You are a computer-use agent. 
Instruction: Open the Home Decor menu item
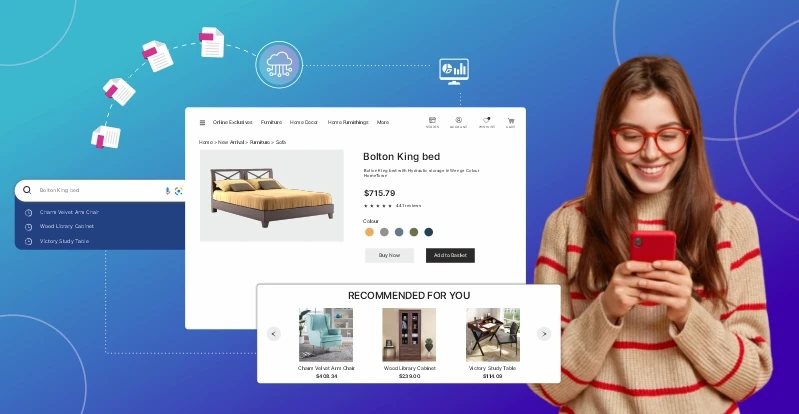304,123
